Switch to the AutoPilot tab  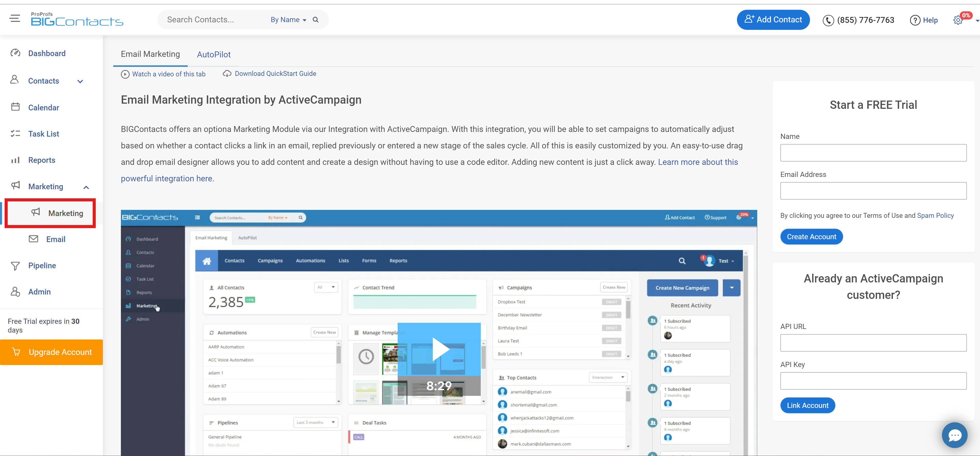pos(213,55)
